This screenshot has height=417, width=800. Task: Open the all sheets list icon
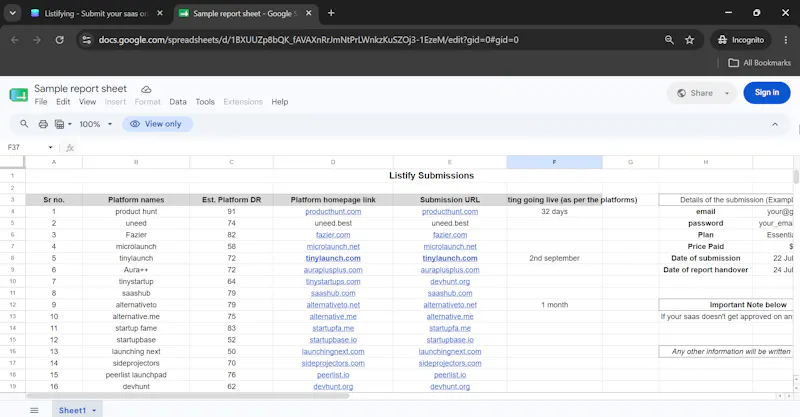click(x=34, y=410)
